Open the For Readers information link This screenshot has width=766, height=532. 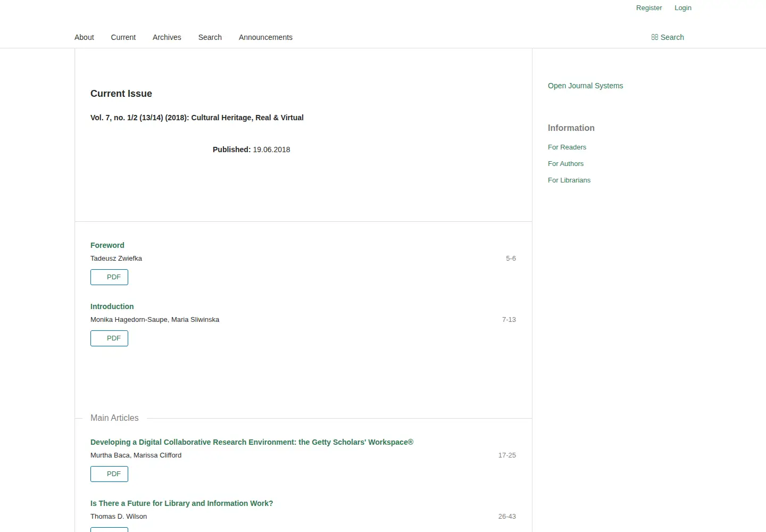point(567,147)
